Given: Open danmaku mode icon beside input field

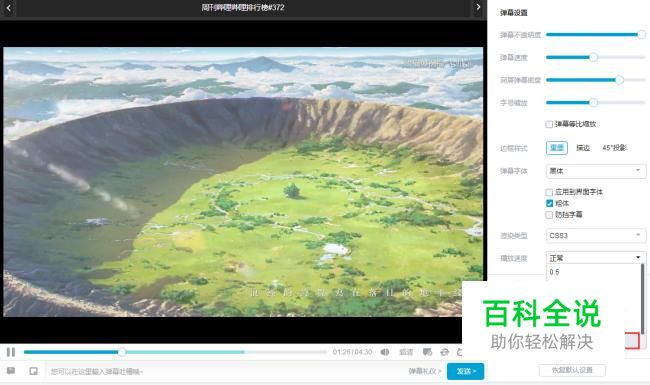Looking at the screenshot, I should click(x=34, y=371).
